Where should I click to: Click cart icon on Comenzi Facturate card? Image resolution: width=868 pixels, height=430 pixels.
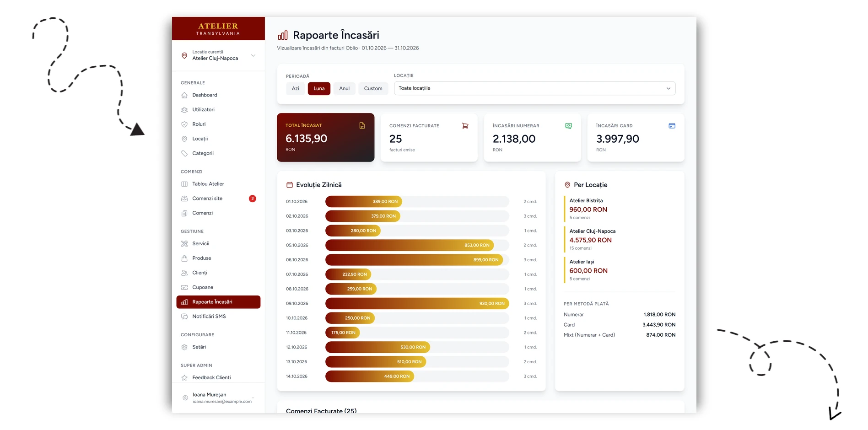pyautogui.click(x=465, y=126)
